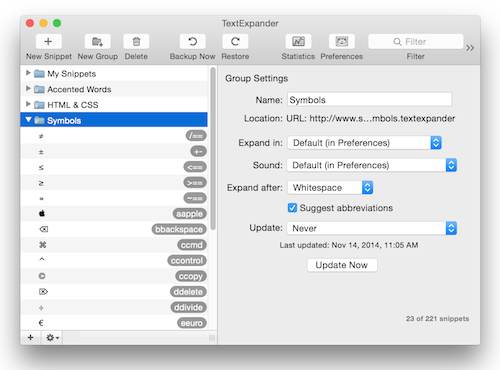Click the Delete trash icon
Screen dimensions: 500x370
point(136,42)
